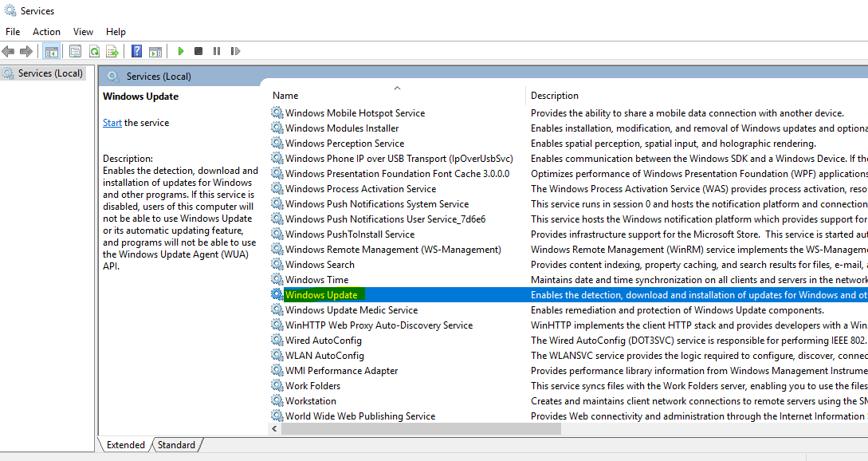The height and width of the screenshot is (461, 868).
Task: Open the Help menu
Action: click(x=116, y=32)
